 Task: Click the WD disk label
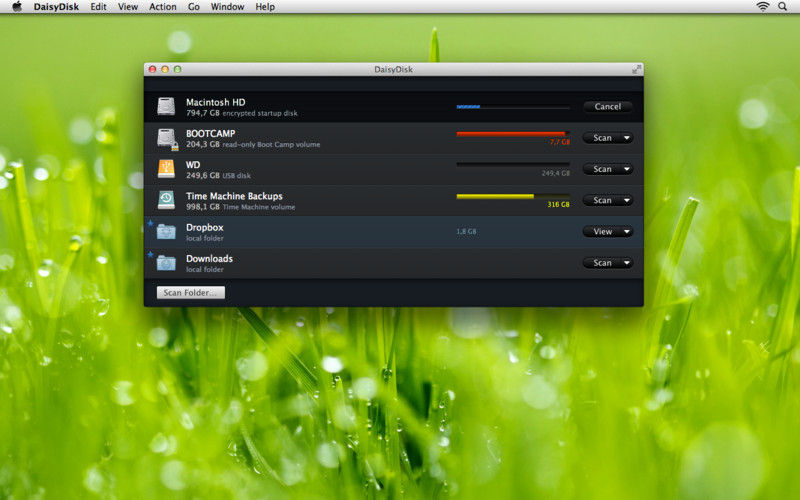pyautogui.click(x=193, y=165)
